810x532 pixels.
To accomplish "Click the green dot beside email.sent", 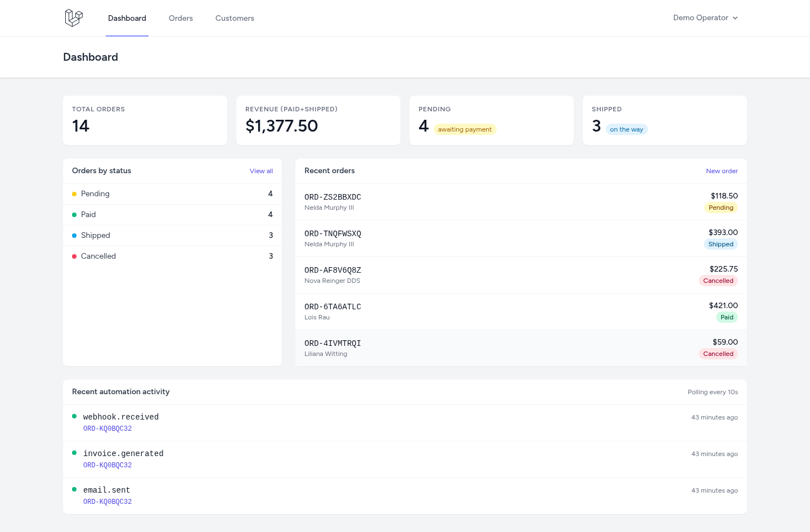I will (74, 489).
